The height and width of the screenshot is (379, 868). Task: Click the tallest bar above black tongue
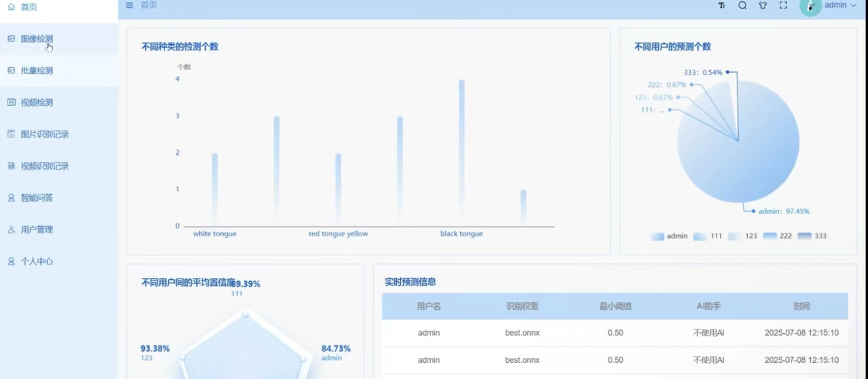click(x=462, y=153)
